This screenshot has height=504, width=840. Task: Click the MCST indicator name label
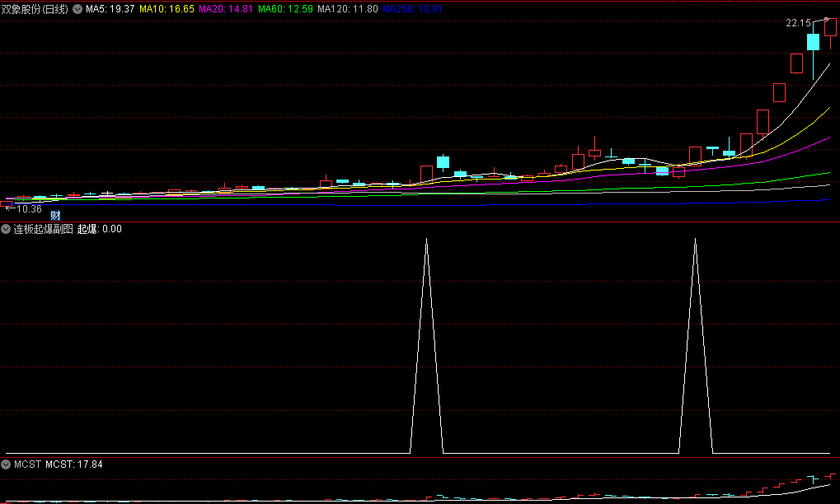click(27, 464)
